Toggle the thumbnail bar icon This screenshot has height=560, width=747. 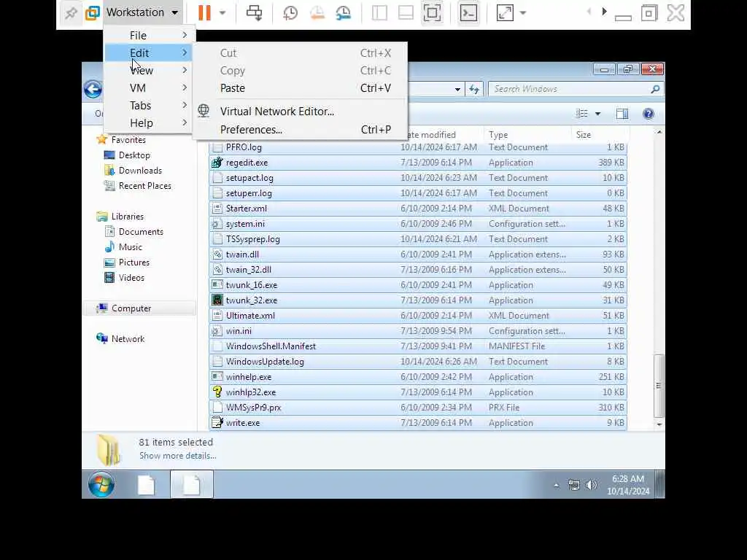[406, 13]
